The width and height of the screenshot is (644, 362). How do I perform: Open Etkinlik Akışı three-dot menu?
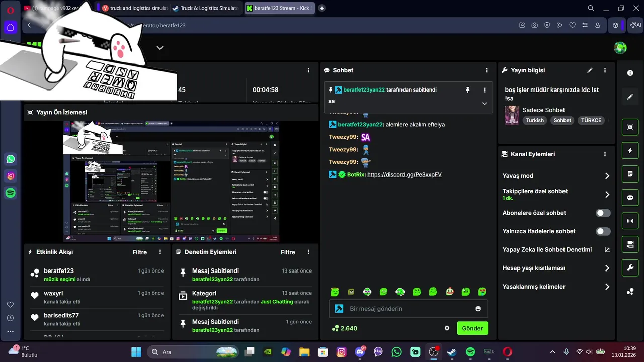[160, 252]
